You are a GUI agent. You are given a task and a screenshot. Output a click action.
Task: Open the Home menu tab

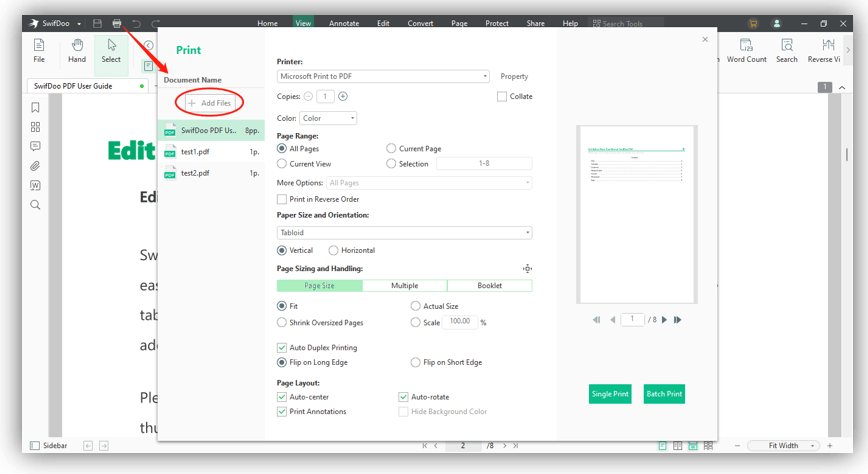267,23
